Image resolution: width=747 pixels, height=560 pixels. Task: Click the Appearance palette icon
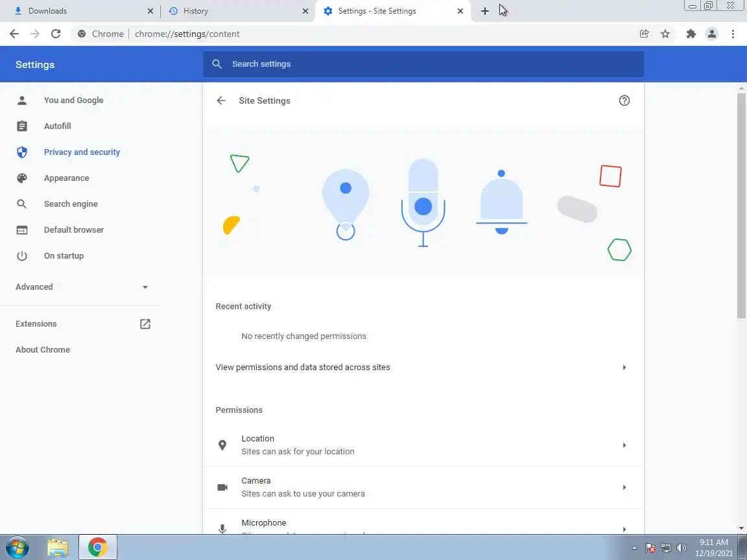tap(22, 178)
